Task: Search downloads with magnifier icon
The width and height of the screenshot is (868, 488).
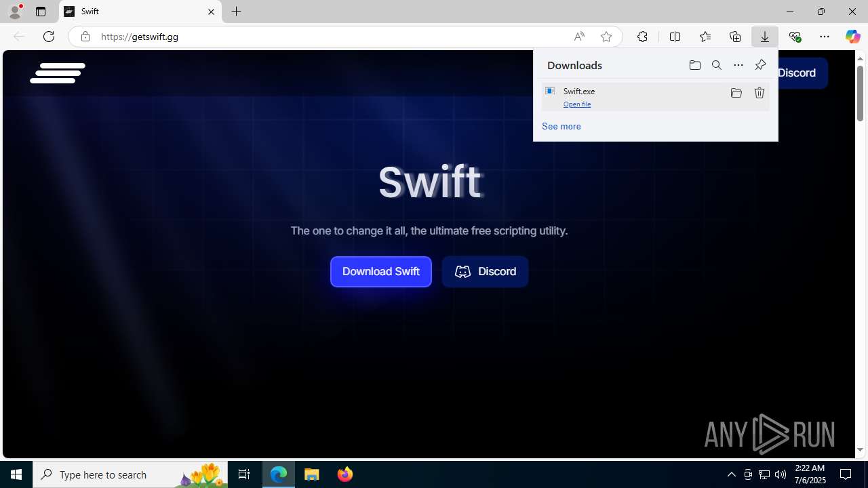Action: (x=717, y=65)
